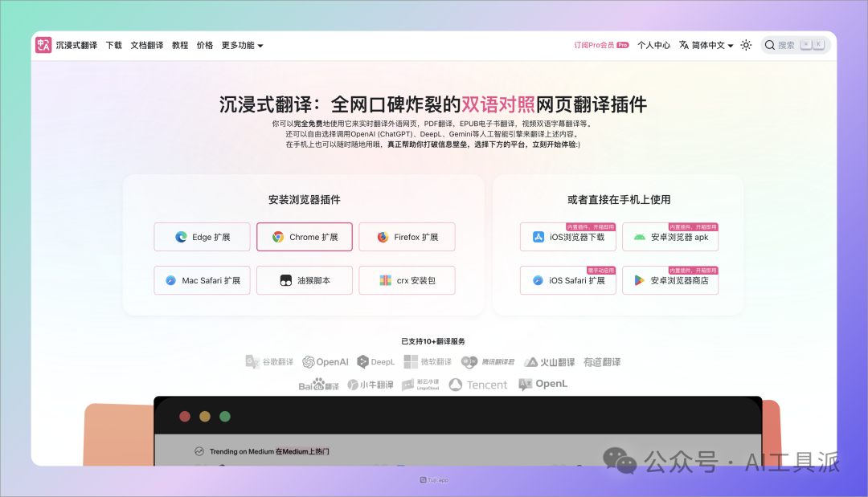
Task: Click the 有道翻译 logo
Action: (x=602, y=361)
